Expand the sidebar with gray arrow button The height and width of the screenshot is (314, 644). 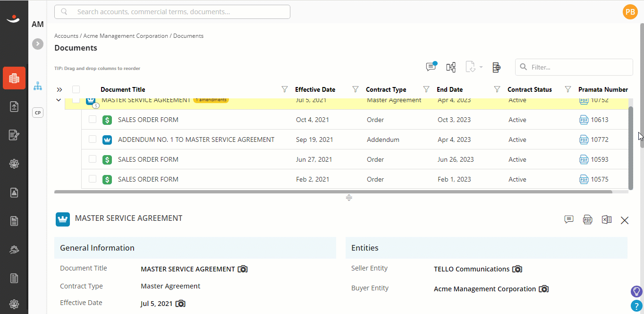click(38, 44)
